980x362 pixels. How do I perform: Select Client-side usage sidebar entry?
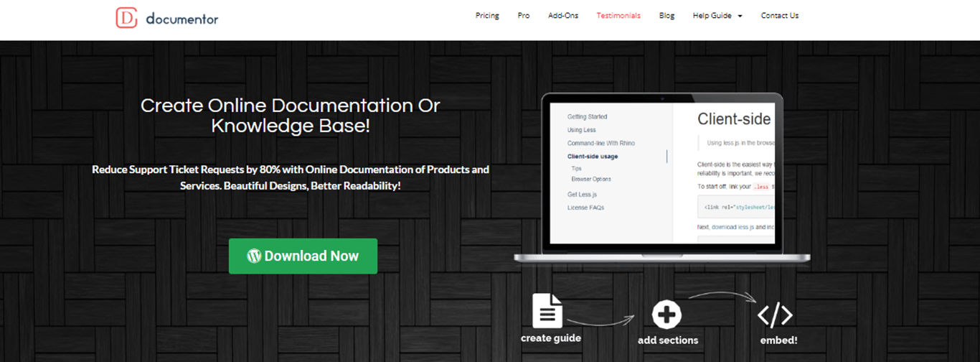593,156
